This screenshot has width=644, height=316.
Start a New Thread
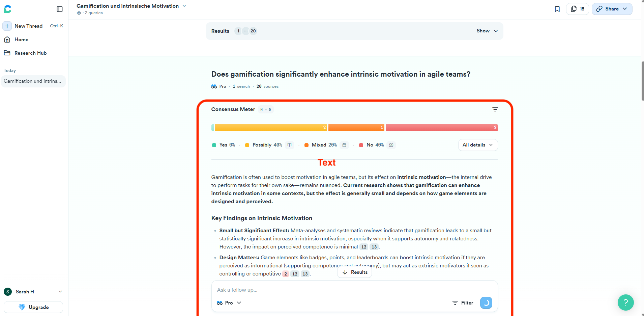pos(28,26)
